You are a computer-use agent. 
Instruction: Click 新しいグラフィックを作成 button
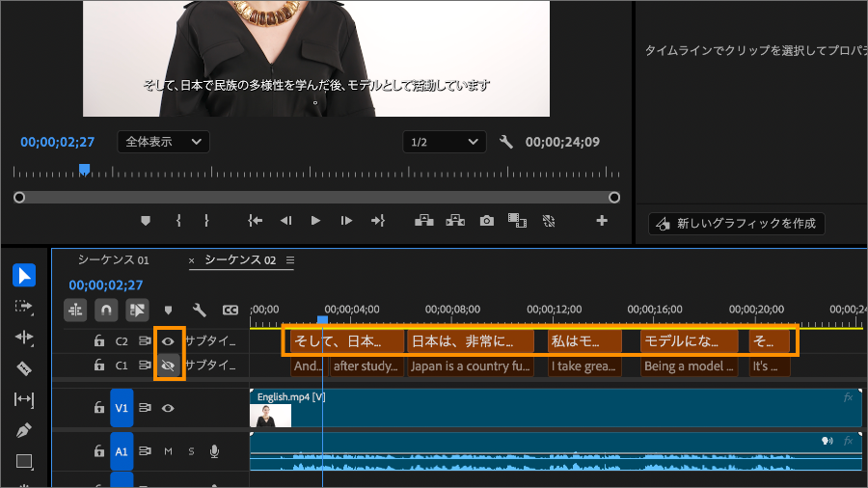(x=737, y=224)
